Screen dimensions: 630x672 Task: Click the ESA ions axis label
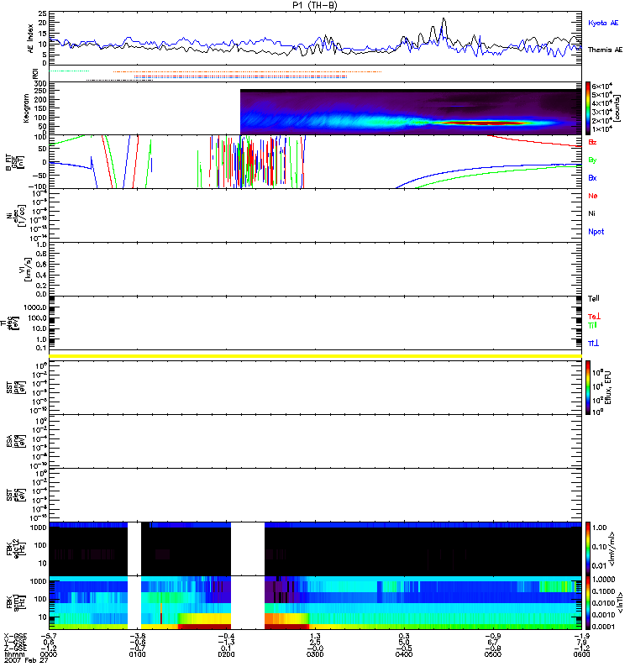coord(15,442)
